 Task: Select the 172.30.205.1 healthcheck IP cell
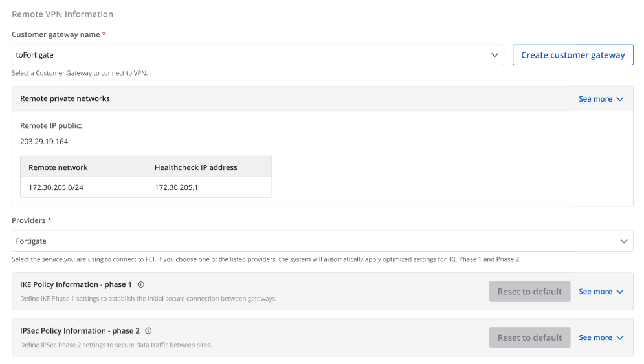click(176, 187)
